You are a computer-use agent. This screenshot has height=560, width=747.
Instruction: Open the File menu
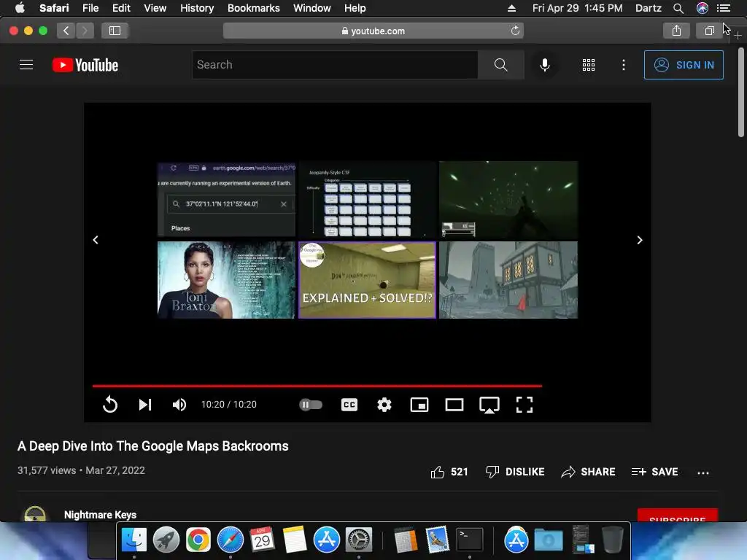[90, 8]
